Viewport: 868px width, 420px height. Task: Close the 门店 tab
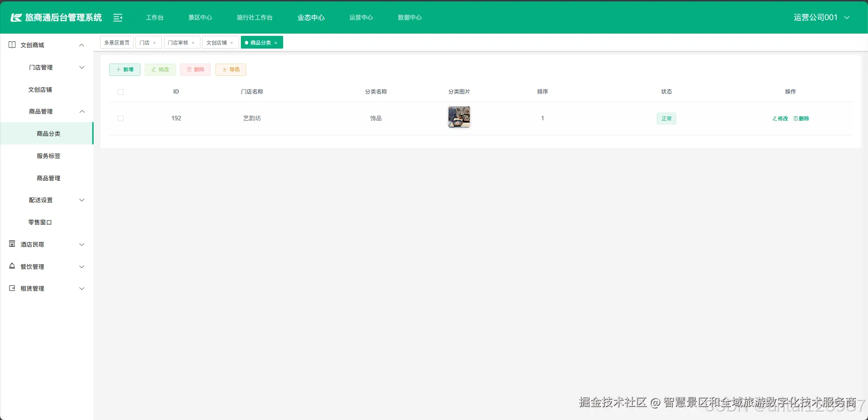pyautogui.click(x=155, y=43)
